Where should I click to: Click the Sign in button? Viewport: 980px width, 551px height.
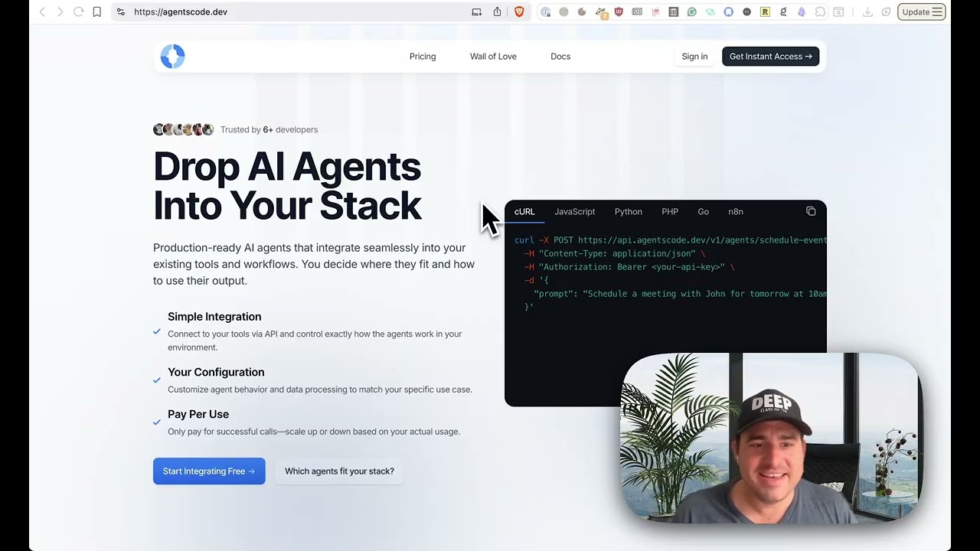coord(694,56)
